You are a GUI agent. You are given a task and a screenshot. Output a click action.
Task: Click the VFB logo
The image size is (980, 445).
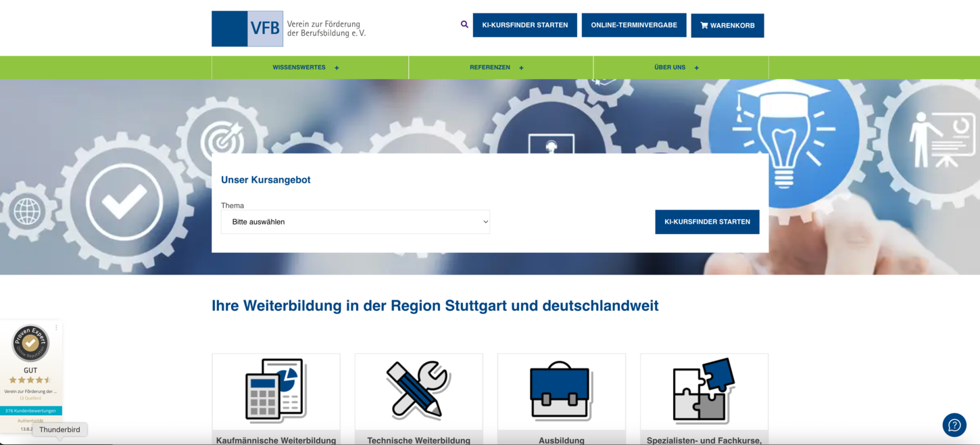(247, 28)
